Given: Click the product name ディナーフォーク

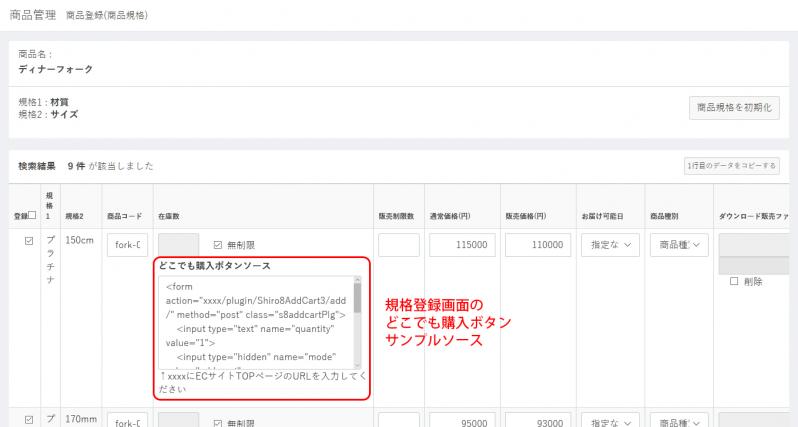Looking at the screenshot, I should click(x=55, y=69).
